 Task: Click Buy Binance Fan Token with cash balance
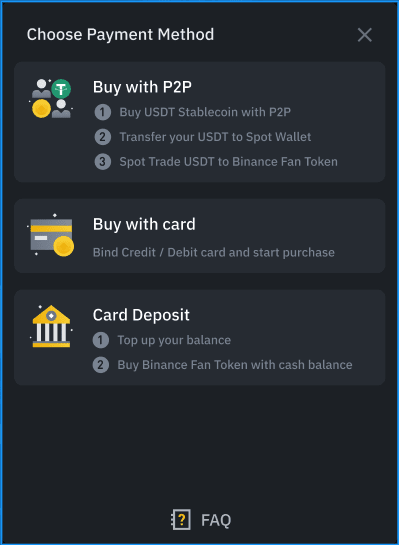tap(235, 365)
